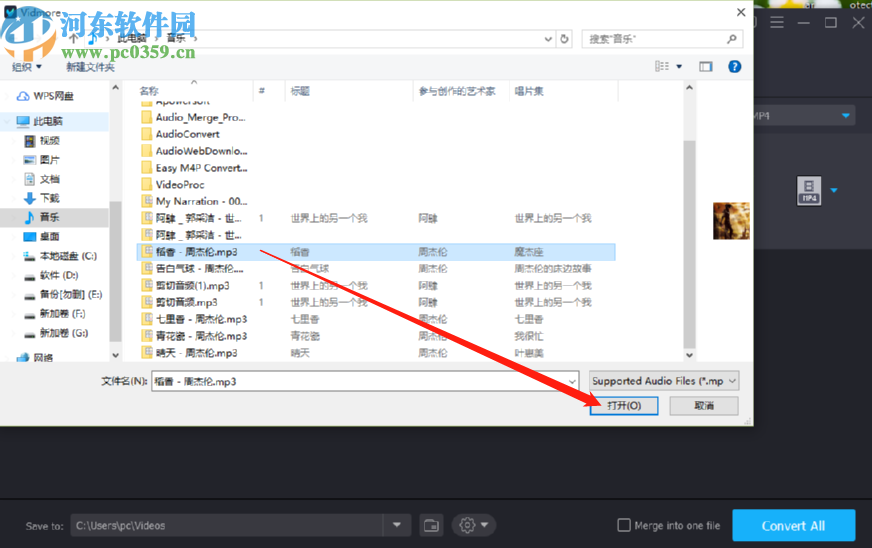
Task: Select 七里香 - 周杰伦.mp3 file
Action: 201,319
